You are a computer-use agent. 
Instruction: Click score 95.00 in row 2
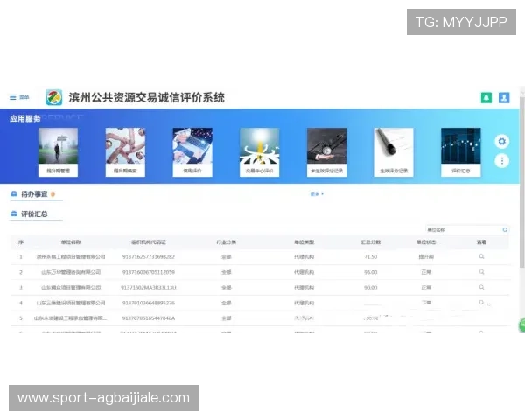[371, 272]
